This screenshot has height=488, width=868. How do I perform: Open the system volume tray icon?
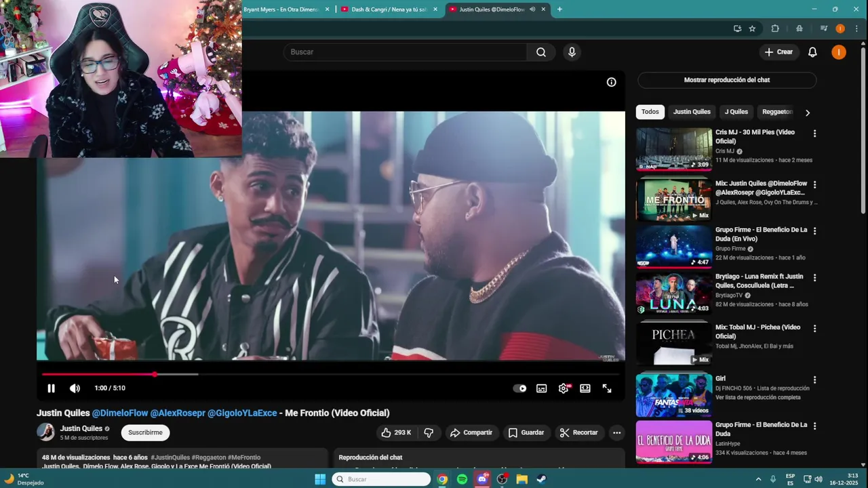coord(818,479)
